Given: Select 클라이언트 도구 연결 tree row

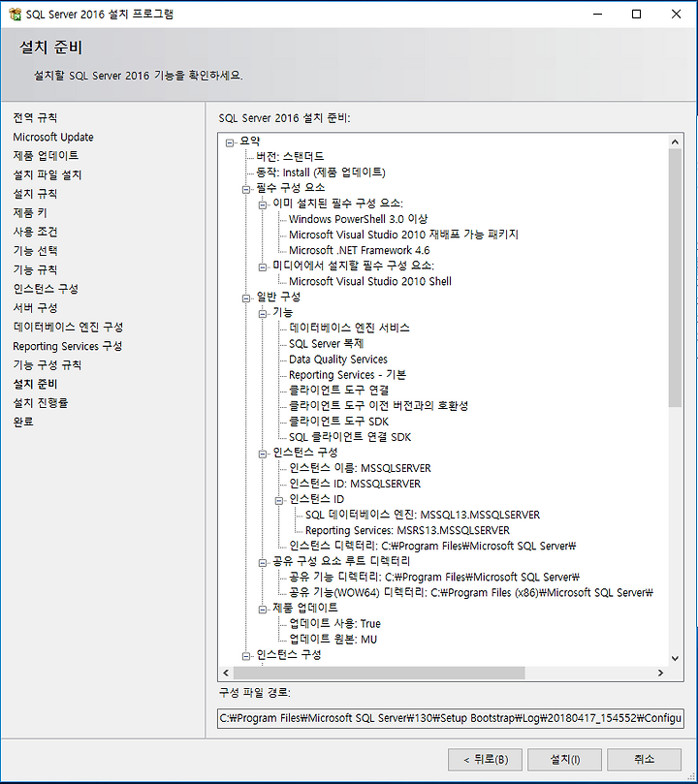Looking at the screenshot, I should [x=338, y=391].
